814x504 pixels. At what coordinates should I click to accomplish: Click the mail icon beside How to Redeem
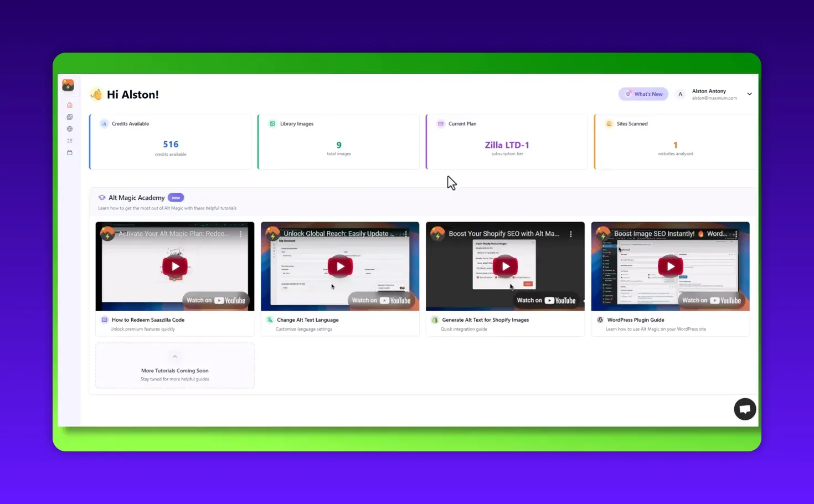[105, 320]
